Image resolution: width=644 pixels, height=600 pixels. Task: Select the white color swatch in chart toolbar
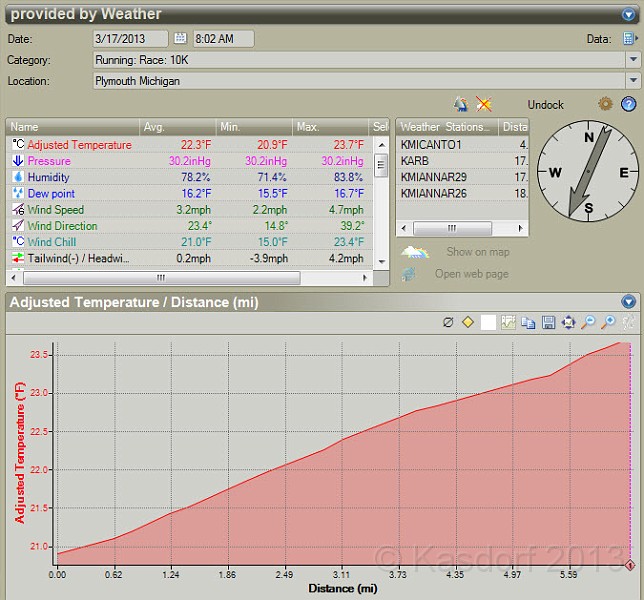pyautogui.click(x=488, y=322)
